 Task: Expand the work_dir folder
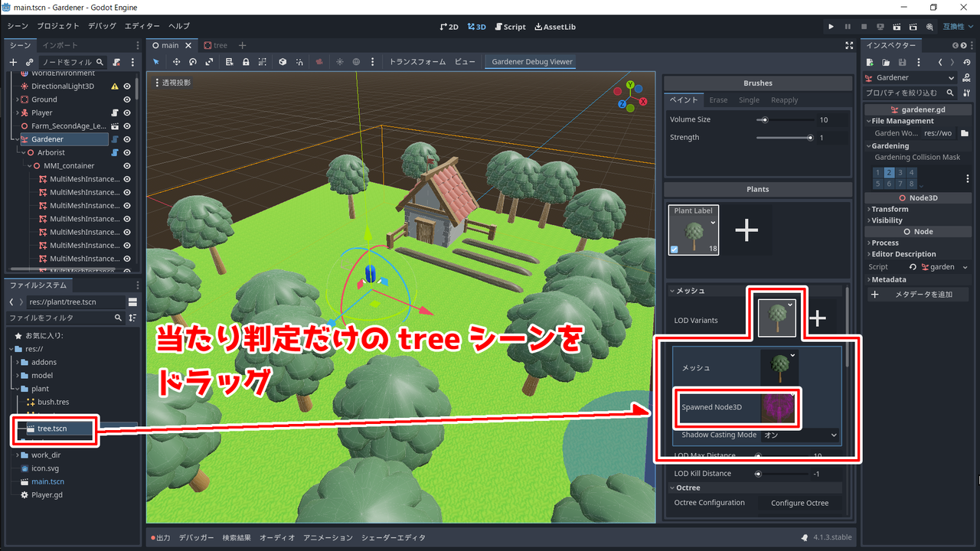17,455
